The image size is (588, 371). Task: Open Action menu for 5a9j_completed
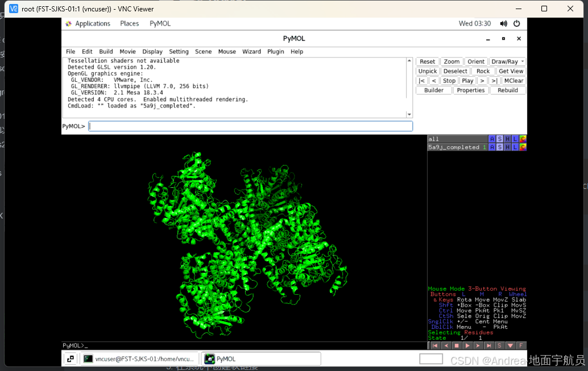[492, 147]
